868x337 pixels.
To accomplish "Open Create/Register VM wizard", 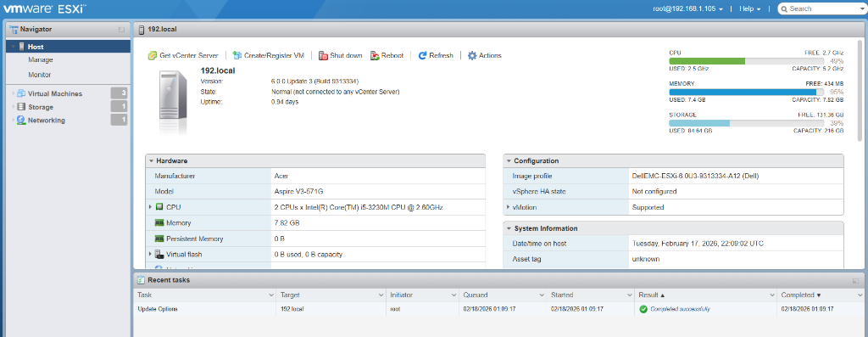I will (269, 55).
